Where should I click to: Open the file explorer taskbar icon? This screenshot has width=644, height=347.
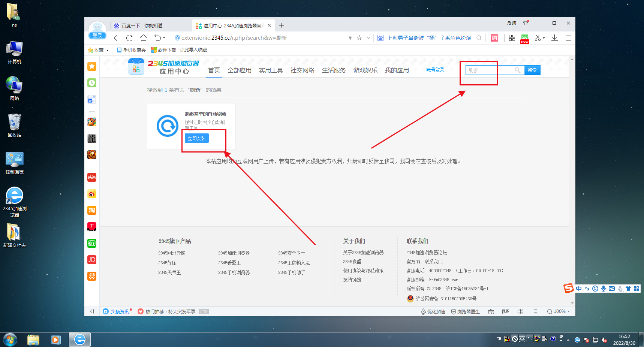[33, 340]
